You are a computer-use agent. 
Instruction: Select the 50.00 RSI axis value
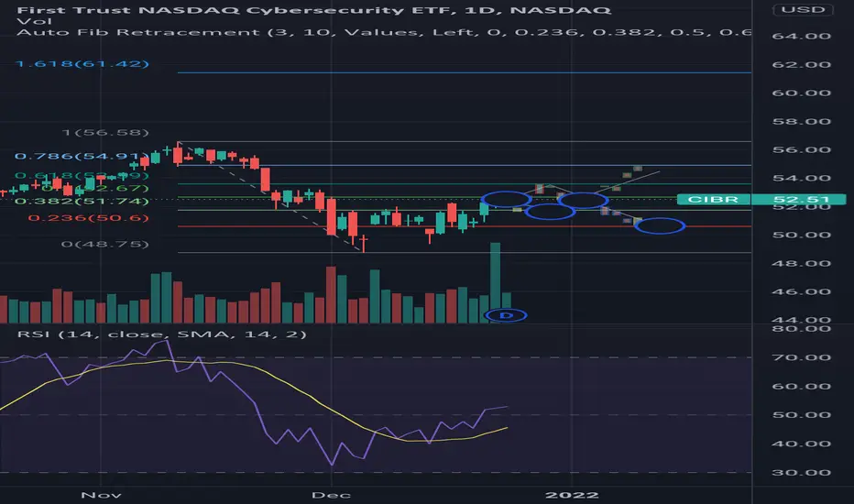click(x=801, y=414)
